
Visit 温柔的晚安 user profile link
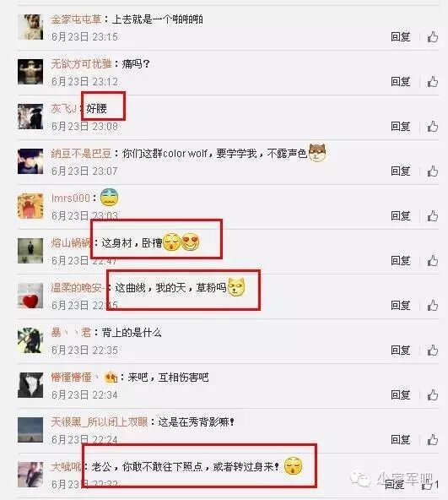pyautogui.click(x=78, y=288)
